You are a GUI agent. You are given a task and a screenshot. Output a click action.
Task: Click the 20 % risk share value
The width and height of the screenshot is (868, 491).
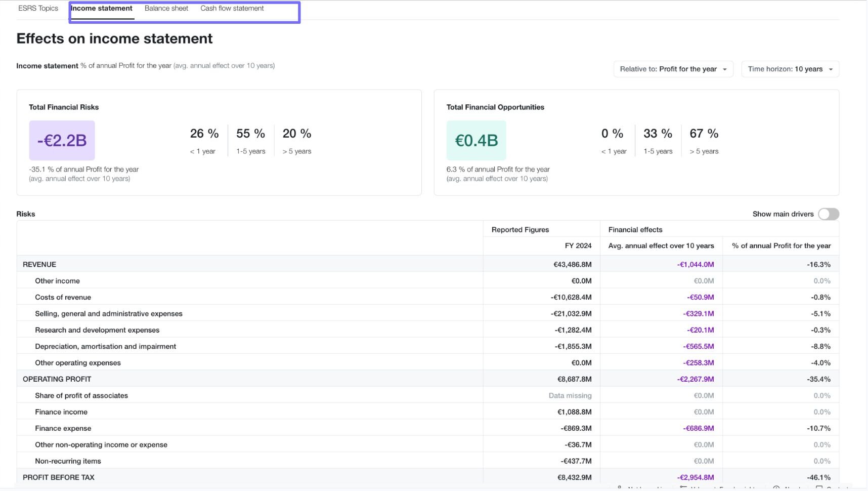pyautogui.click(x=297, y=133)
